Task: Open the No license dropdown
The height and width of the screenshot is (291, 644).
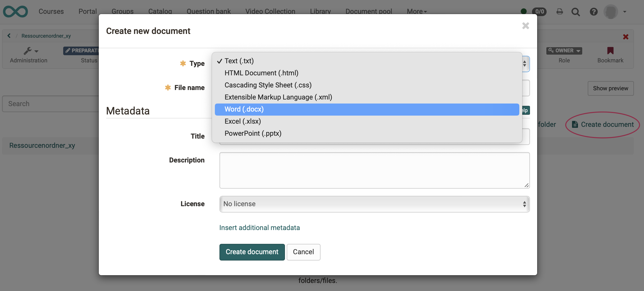Action: coord(374,204)
